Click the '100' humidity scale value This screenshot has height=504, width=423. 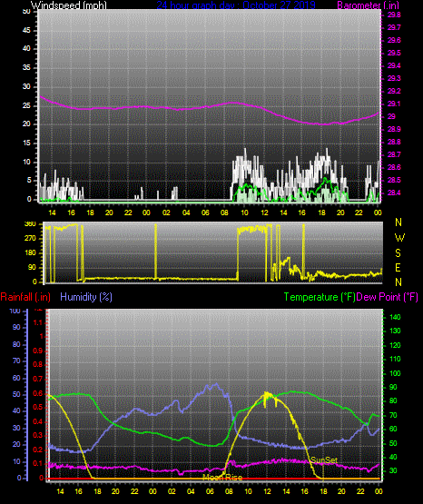pyautogui.click(x=15, y=311)
